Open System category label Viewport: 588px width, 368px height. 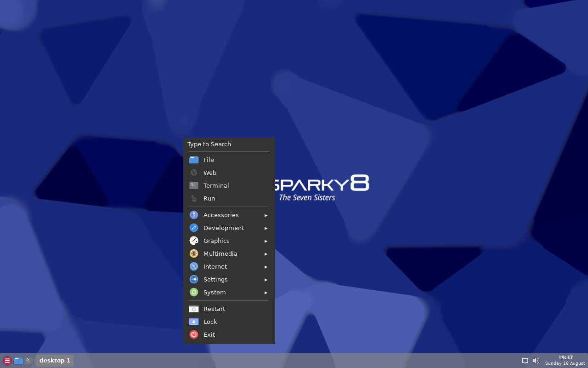point(215,292)
